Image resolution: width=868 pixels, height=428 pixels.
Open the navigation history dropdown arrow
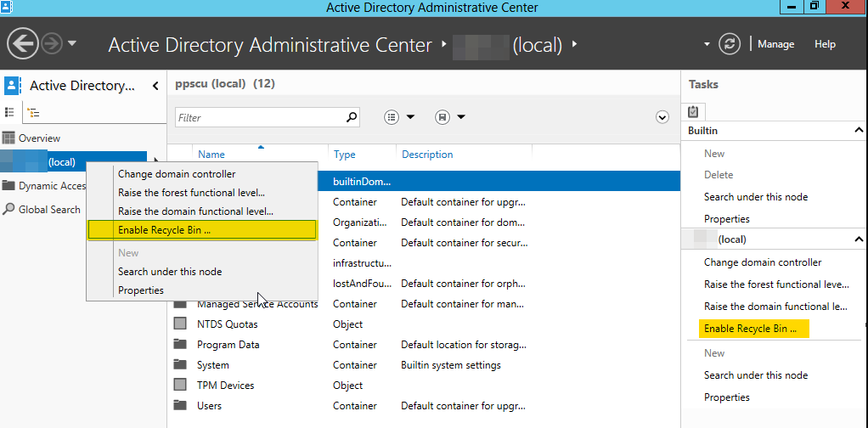coord(72,44)
